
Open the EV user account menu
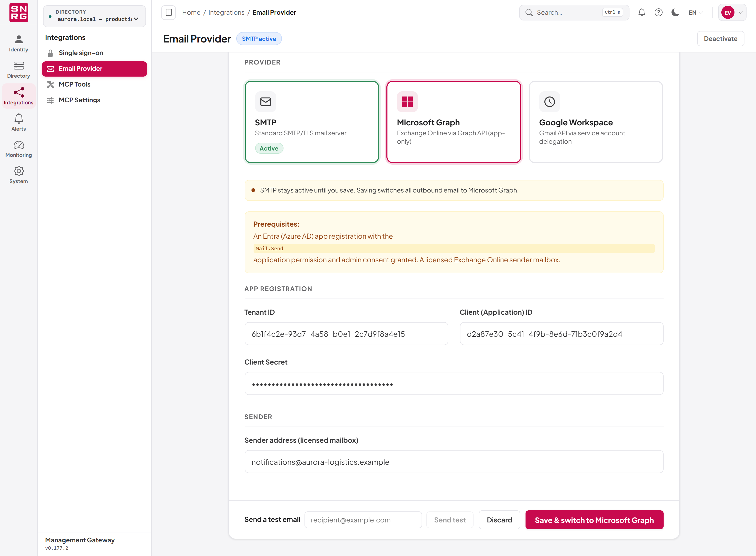(x=732, y=12)
